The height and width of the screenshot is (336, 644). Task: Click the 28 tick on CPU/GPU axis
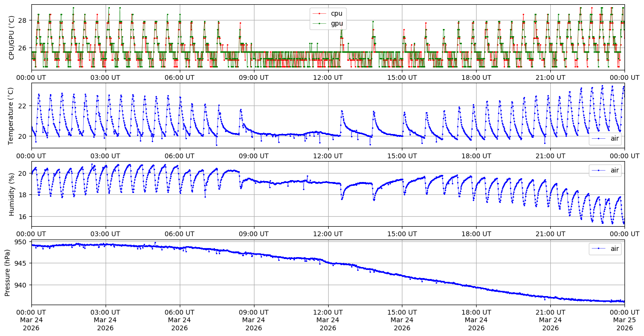[x=24, y=20]
